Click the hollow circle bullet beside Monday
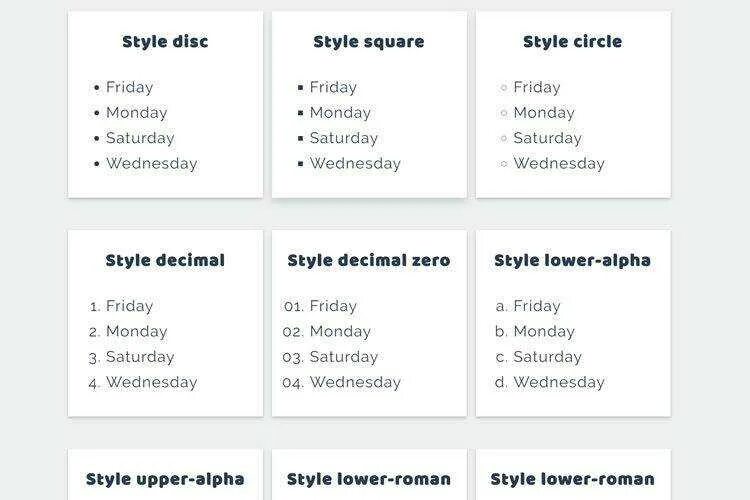 [504, 113]
